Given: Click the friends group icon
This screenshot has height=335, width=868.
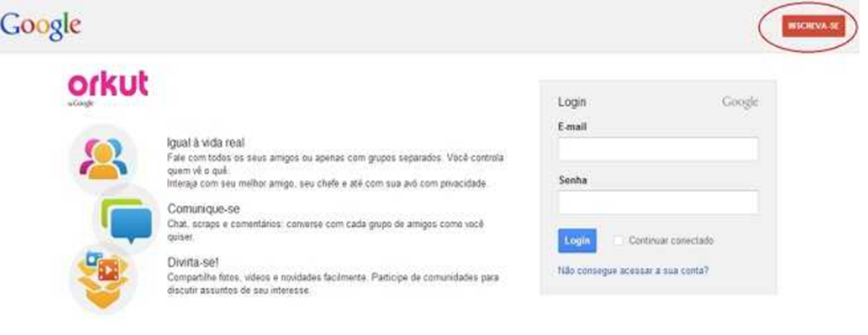Looking at the screenshot, I should 103,160.
